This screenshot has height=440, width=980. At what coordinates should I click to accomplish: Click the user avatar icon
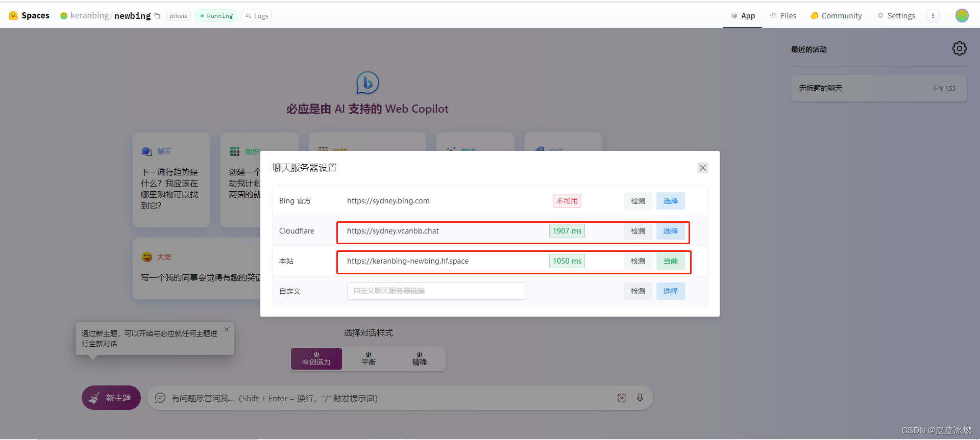(962, 16)
